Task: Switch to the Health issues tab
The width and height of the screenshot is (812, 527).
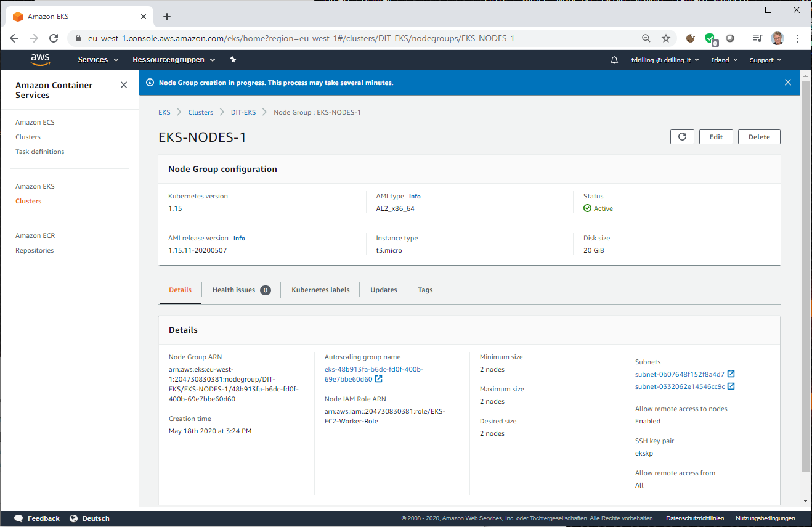Action: pos(242,290)
